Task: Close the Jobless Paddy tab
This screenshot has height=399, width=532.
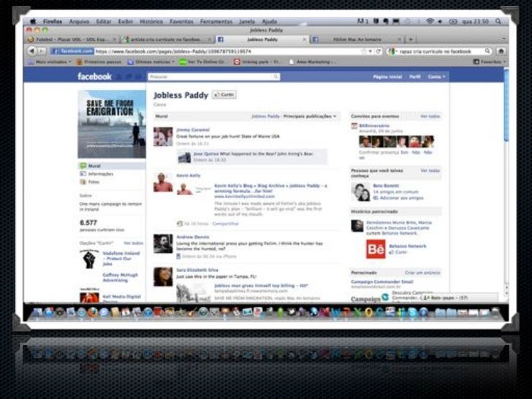Action: (x=304, y=39)
